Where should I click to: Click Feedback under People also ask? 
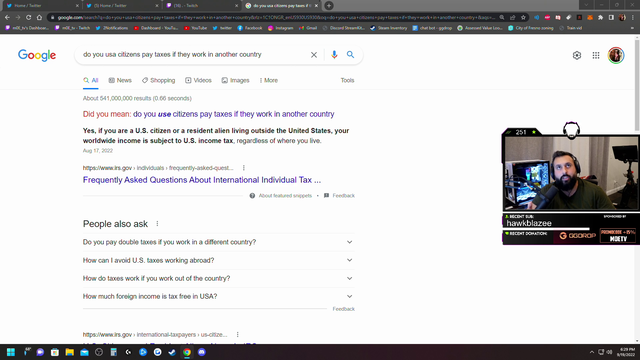(343, 309)
